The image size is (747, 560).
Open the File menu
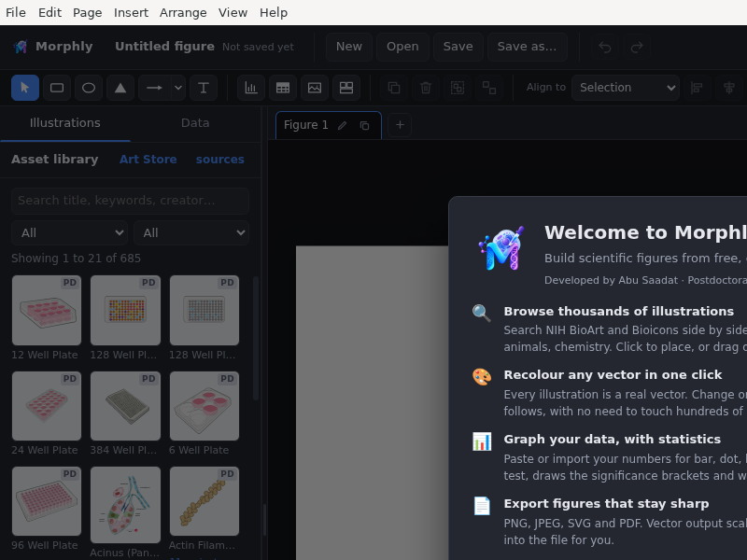coord(16,13)
